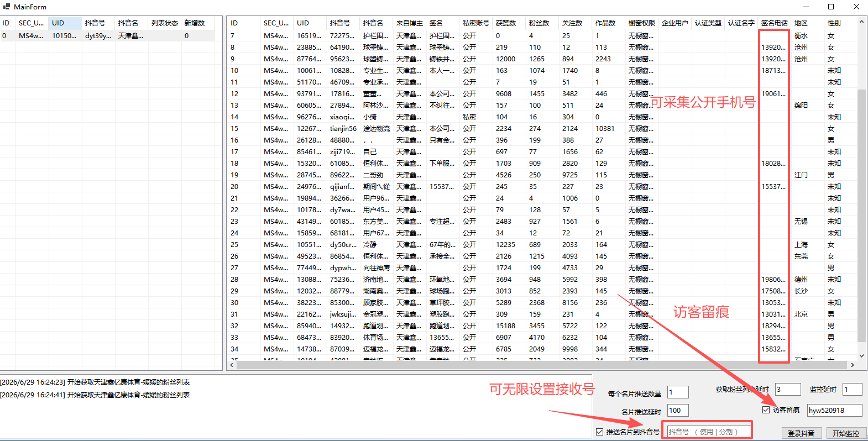Toggle the 访客留痕 checkbox
Viewport: 868px width, 441px height.
(x=766, y=410)
